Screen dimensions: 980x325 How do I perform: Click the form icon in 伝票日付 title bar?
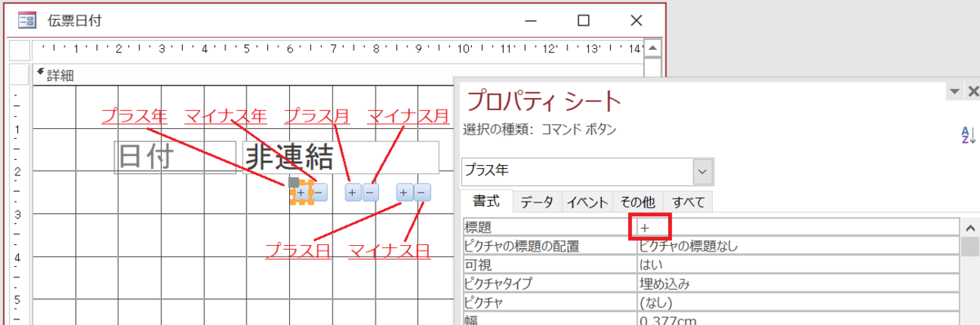click(26, 20)
